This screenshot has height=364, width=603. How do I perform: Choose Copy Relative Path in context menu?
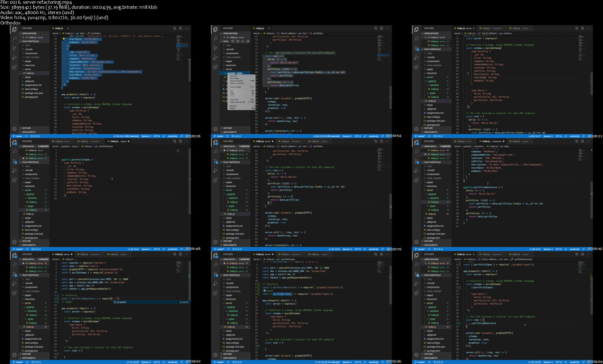241,102
